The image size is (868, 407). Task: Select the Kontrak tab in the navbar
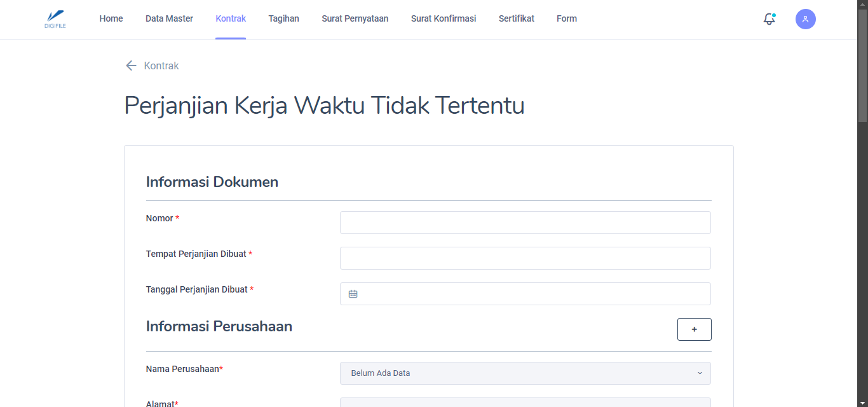[x=231, y=18]
